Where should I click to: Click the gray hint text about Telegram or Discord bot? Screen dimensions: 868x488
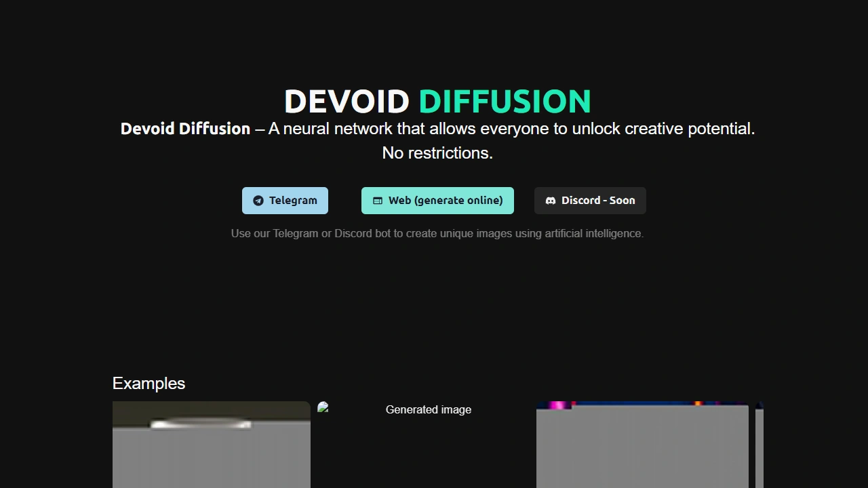pyautogui.click(x=437, y=233)
